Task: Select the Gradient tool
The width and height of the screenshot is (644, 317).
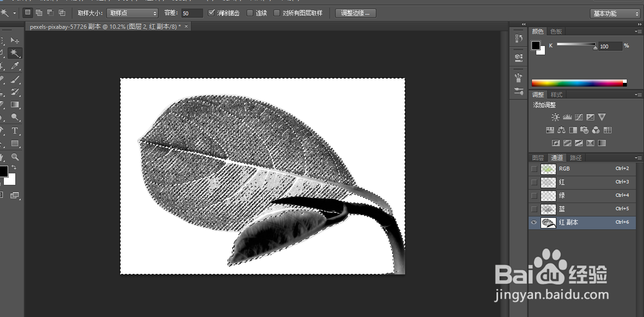Action: click(x=15, y=104)
